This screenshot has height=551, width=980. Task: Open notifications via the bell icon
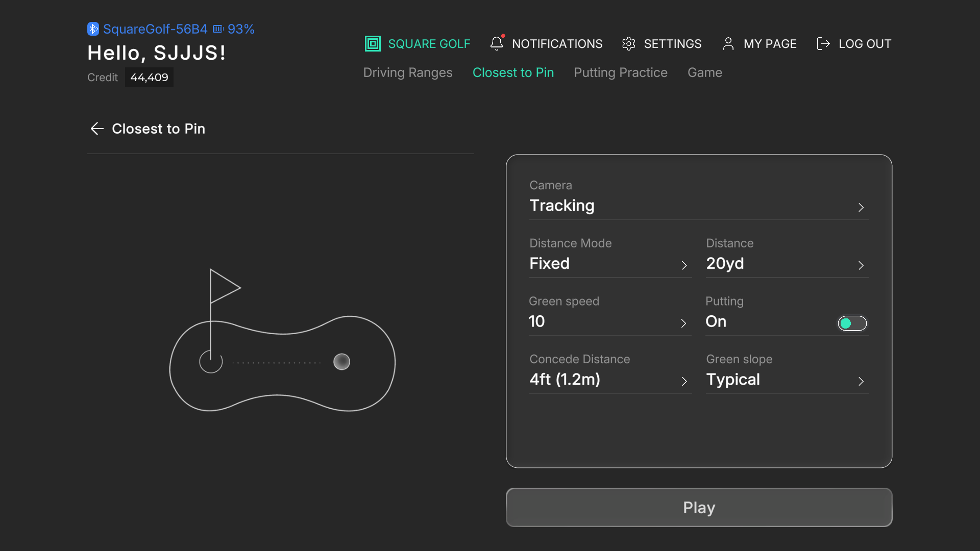point(497,43)
